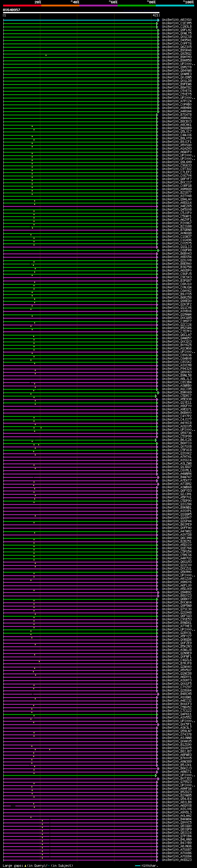Select hit UniRef100_Q9M2T8
Screen dimensions: 197x868
pos(177,67)
